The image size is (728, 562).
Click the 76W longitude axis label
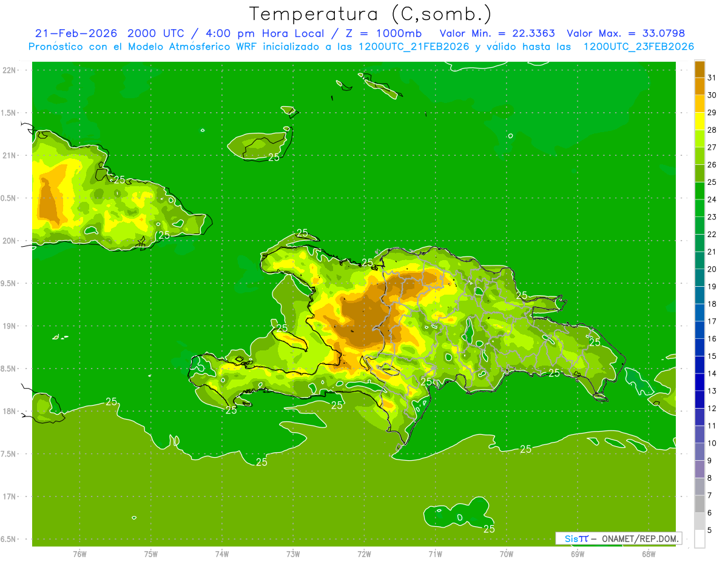point(79,554)
